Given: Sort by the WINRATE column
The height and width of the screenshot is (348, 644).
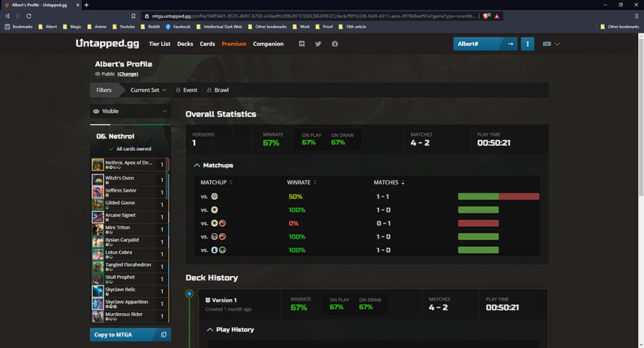Looking at the screenshot, I should (x=301, y=182).
